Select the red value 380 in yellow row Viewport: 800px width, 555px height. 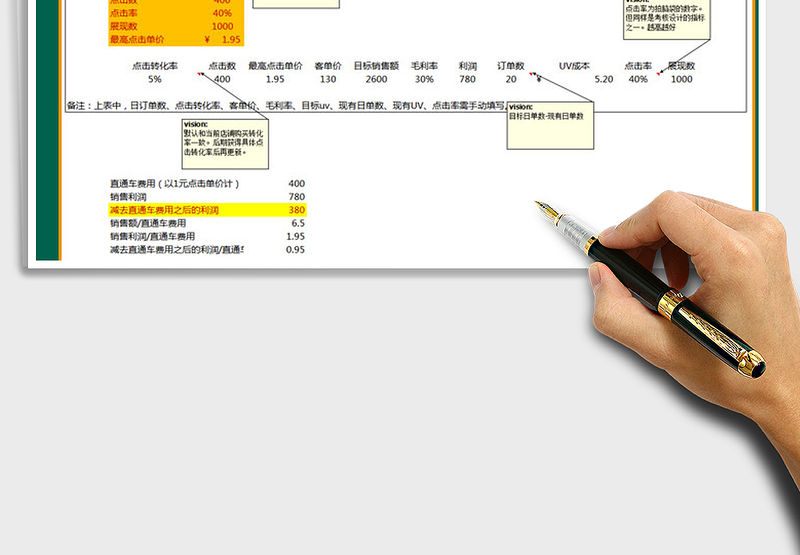296,210
